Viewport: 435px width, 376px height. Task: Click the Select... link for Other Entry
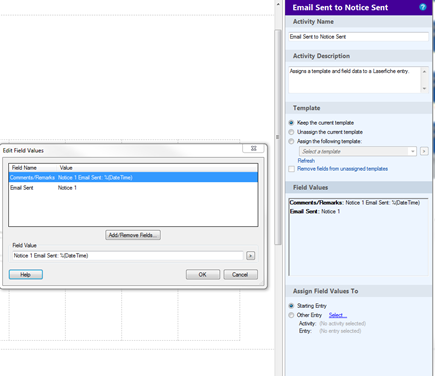coord(338,315)
